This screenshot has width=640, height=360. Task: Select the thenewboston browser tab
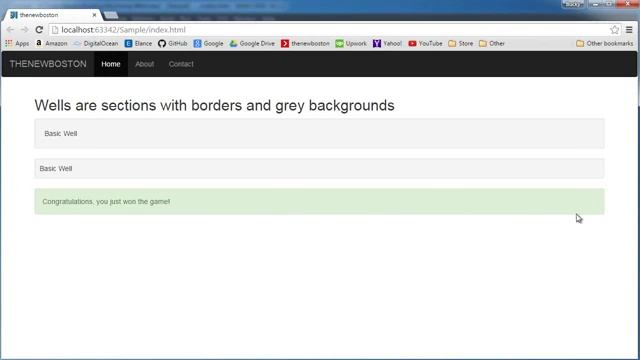pyautogui.click(x=52, y=15)
